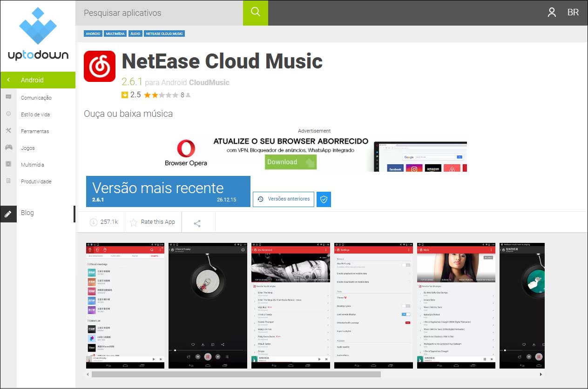Click the Uptodown logo
588x389 pixels.
pos(38,34)
